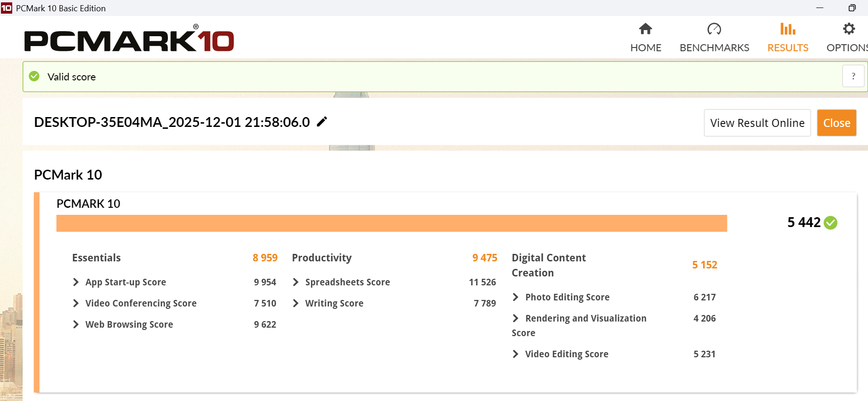Expand Rendering and Visualization Score
Image resolution: width=868 pixels, height=401 pixels.
point(516,318)
